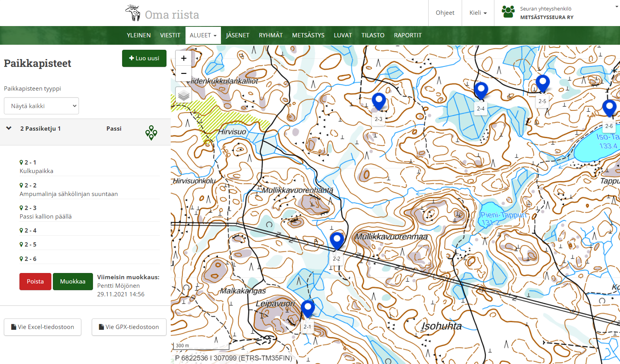Screen dimensions: 620x364
Task: Open the Metsästys tab
Action: click(x=308, y=35)
